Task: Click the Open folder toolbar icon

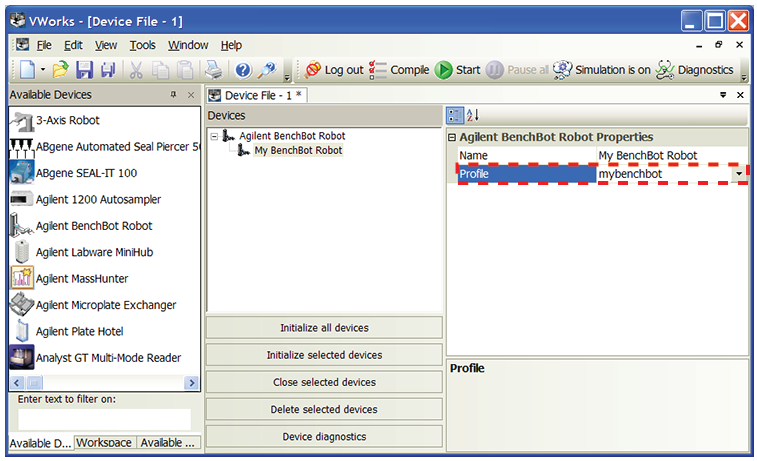Action: tap(61, 70)
